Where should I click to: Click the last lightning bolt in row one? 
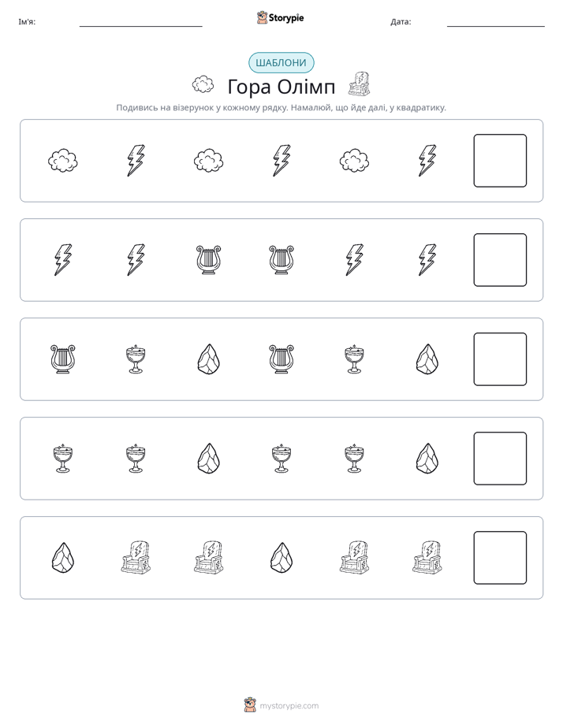[427, 161]
